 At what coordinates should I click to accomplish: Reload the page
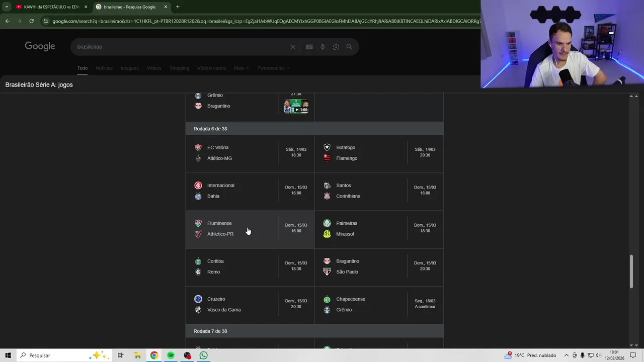(x=31, y=21)
